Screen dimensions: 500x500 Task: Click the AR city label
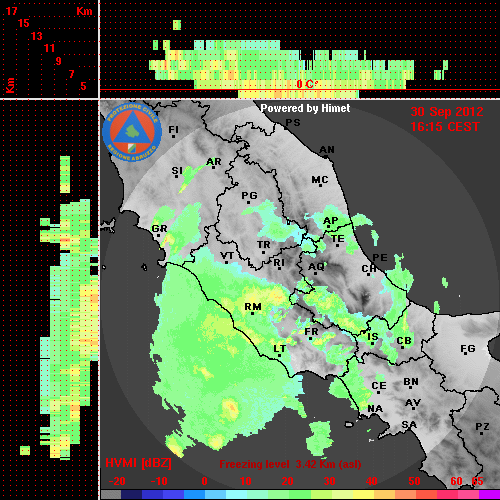click(x=214, y=162)
